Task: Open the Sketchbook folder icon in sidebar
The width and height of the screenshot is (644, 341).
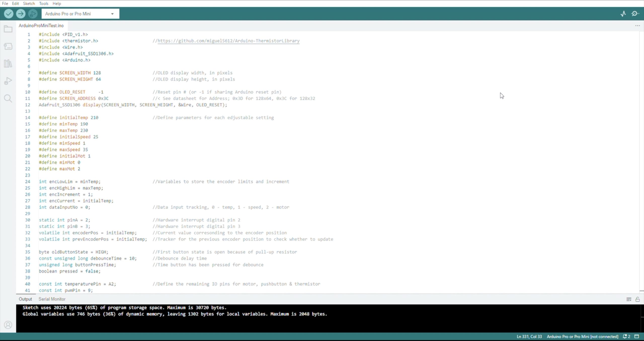Action: pyautogui.click(x=8, y=29)
